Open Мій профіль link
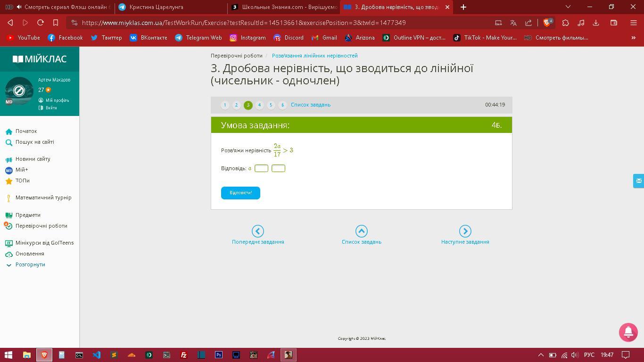 pyautogui.click(x=57, y=100)
